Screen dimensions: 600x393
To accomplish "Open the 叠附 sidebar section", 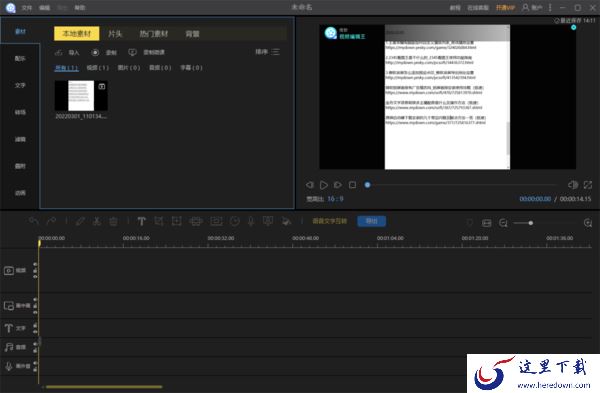I will tap(20, 166).
